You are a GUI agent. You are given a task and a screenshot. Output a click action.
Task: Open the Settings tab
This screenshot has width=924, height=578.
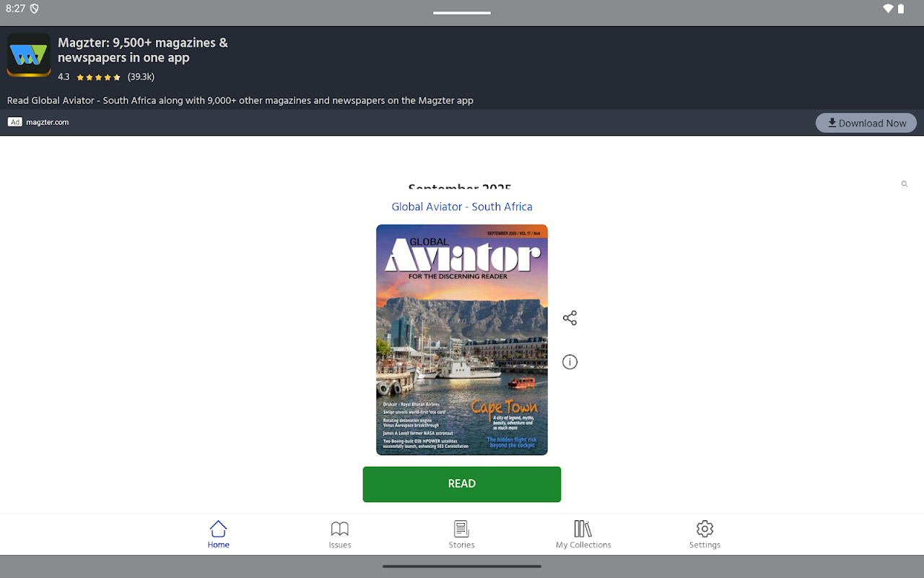[x=705, y=535]
